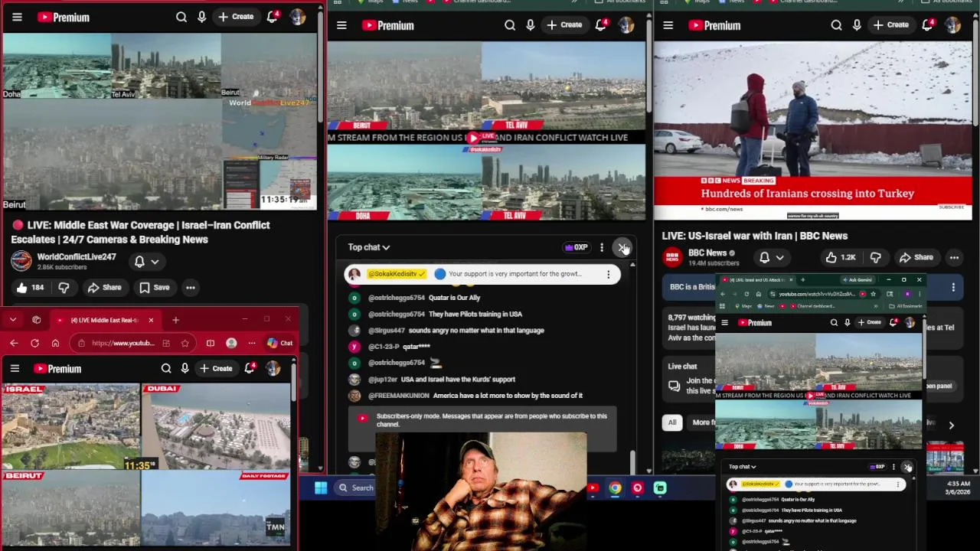
Task: Click the taskbar Search box
Action: (355, 487)
